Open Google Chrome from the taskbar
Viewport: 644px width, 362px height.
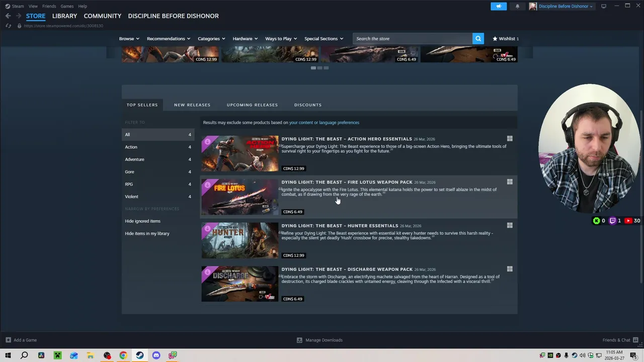[x=123, y=355]
